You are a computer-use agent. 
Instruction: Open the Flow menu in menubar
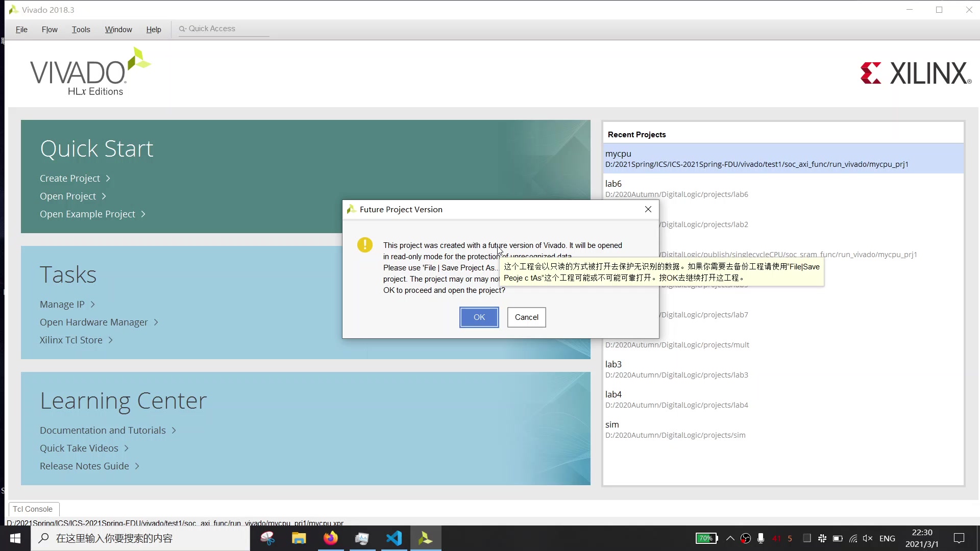point(50,29)
